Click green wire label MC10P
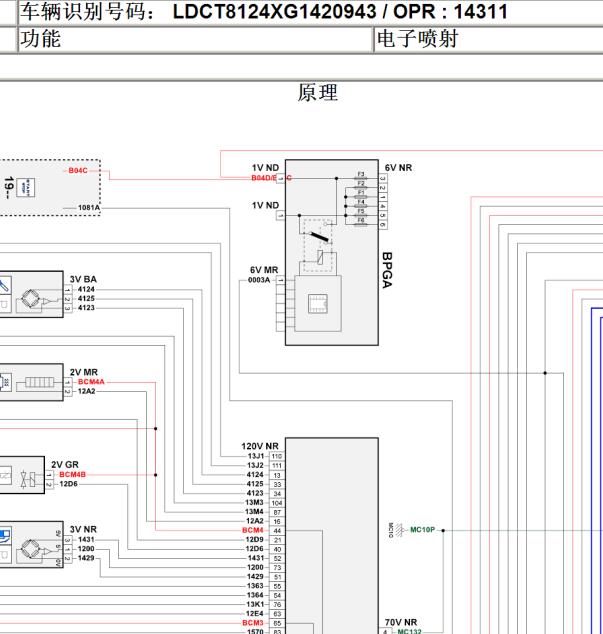The image size is (603, 634). click(423, 530)
